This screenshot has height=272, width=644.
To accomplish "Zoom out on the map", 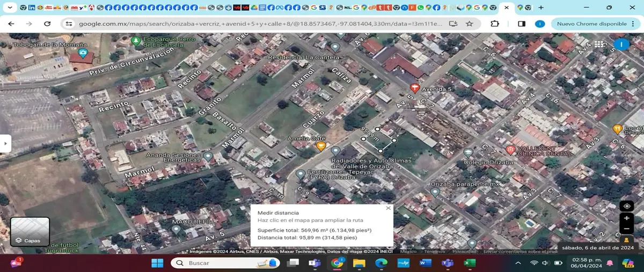I will [x=626, y=229].
